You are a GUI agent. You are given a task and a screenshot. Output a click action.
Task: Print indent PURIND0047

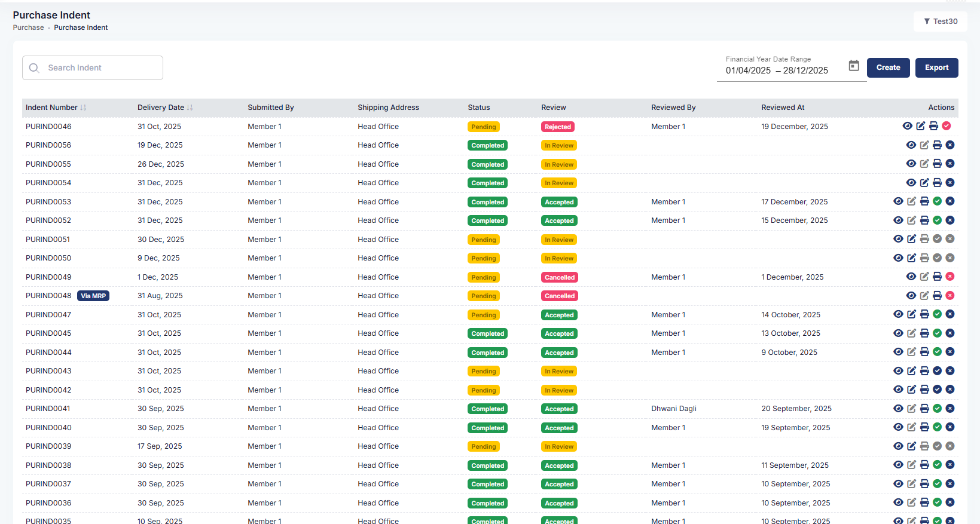924,314
